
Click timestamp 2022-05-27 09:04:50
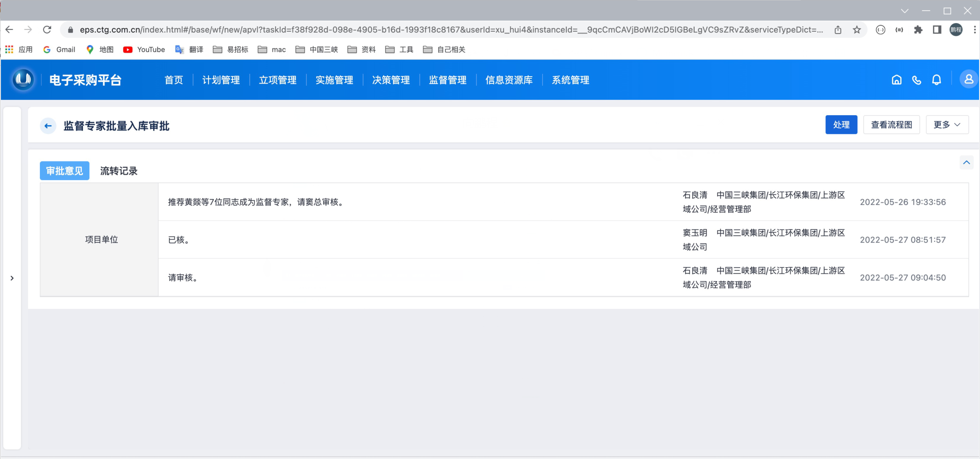(903, 278)
